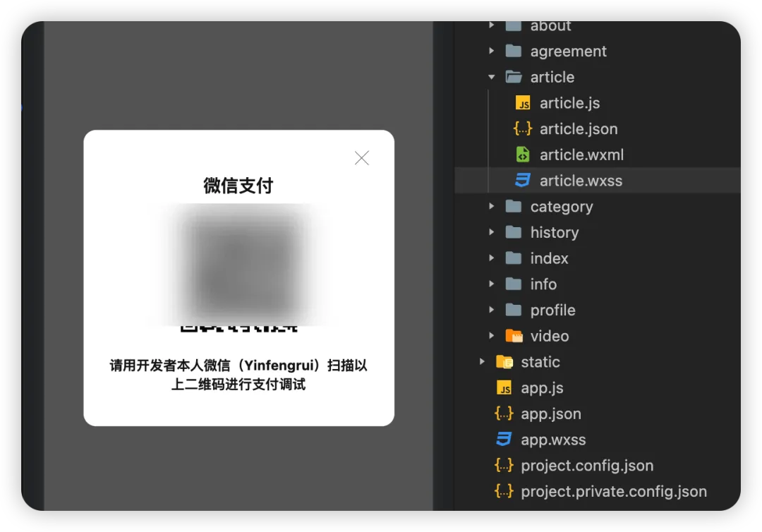Image resolution: width=762 pixels, height=532 pixels.
Task: Click the yellow static folder icon
Action: click(504, 362)
